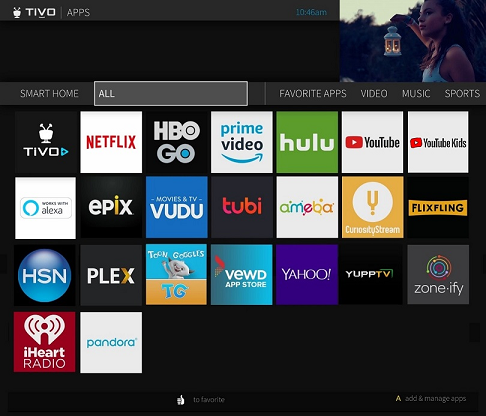Switch to the Smart Home category
This screenshot has width=486, height=416.
(49, 94)
